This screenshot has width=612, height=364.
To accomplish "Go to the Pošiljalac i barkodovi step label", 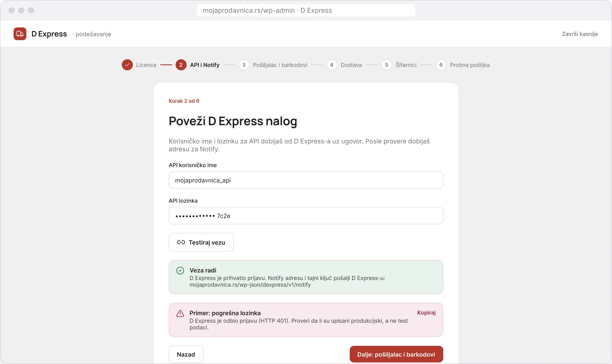I will tap(280, 65).
